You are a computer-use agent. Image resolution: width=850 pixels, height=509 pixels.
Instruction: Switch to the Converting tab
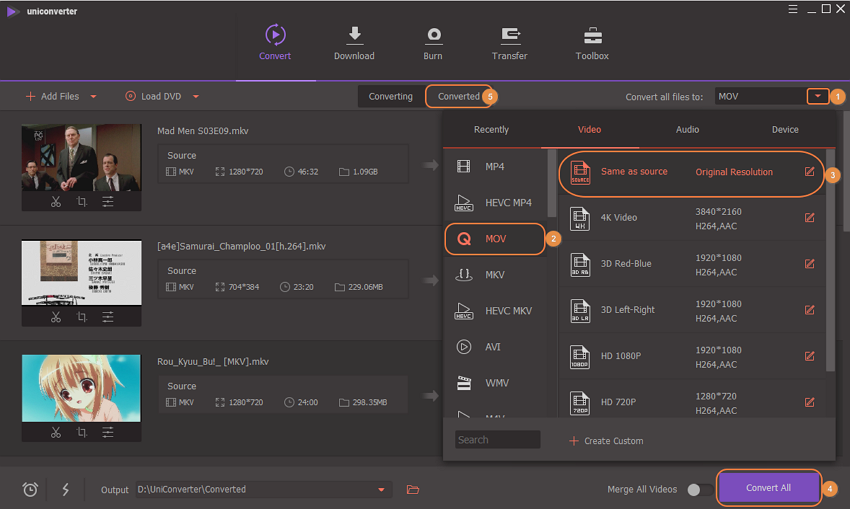tap(390, 96)
